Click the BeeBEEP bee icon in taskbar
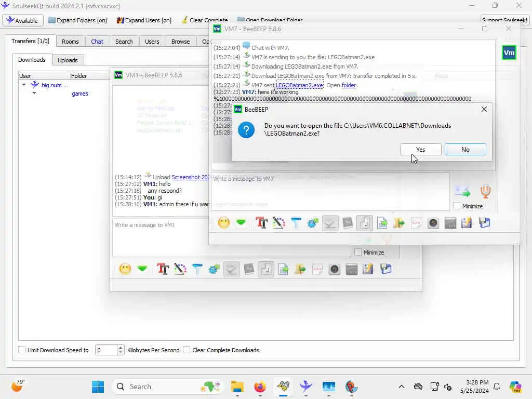 pos(283,387)
